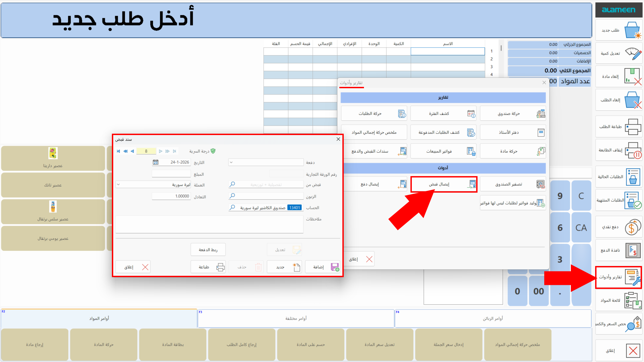Click the طباعة الطلب print order icon
Image resolution: width=644 pixels, height=362 pixels.
point(633,127)
